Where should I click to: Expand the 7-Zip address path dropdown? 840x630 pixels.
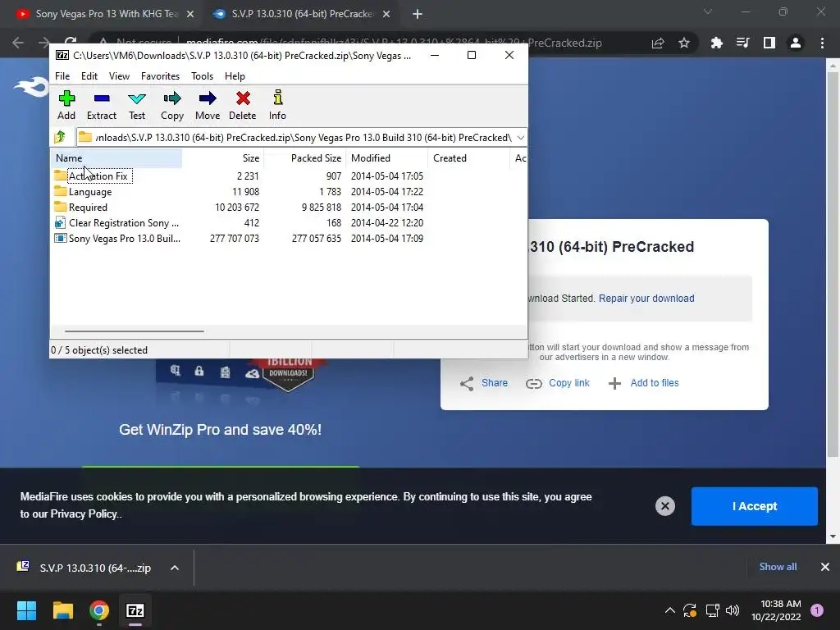point(520,138)
